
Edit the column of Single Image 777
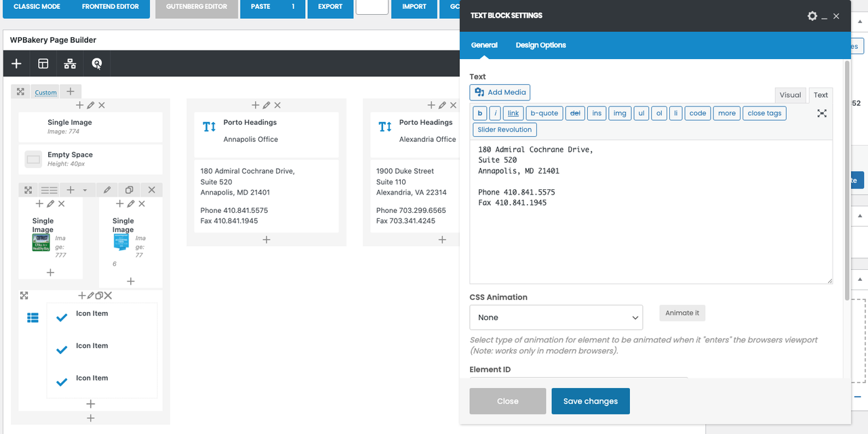(50, 203)
